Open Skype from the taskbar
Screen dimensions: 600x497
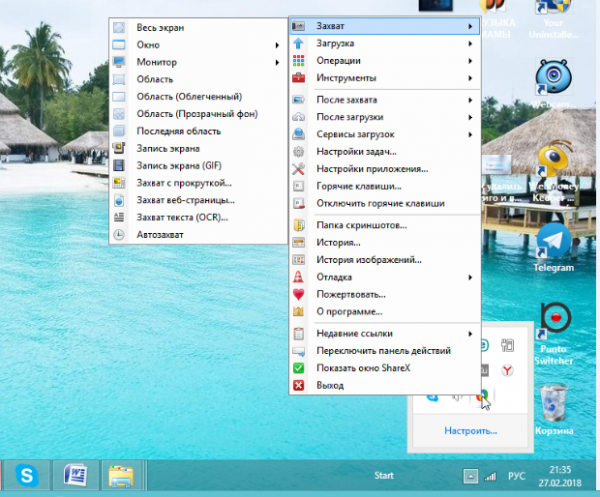27,475
